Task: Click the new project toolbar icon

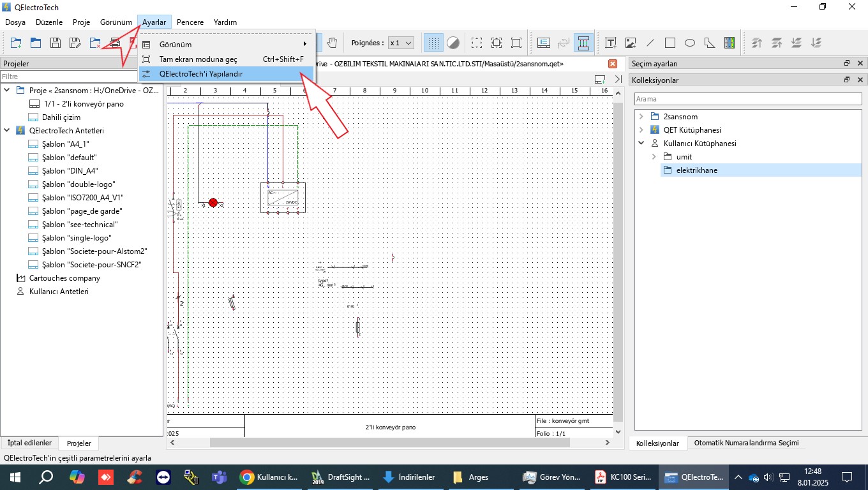Action: click(x=16, y=43)
